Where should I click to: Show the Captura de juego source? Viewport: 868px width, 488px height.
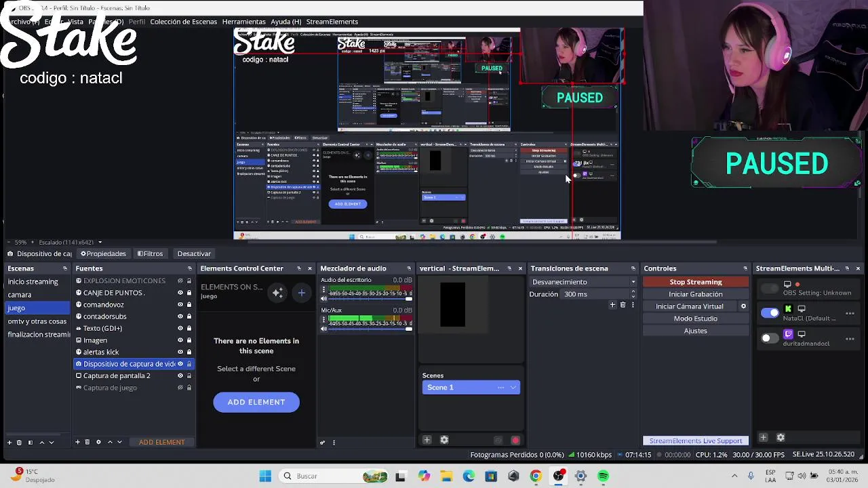(180, 388)
